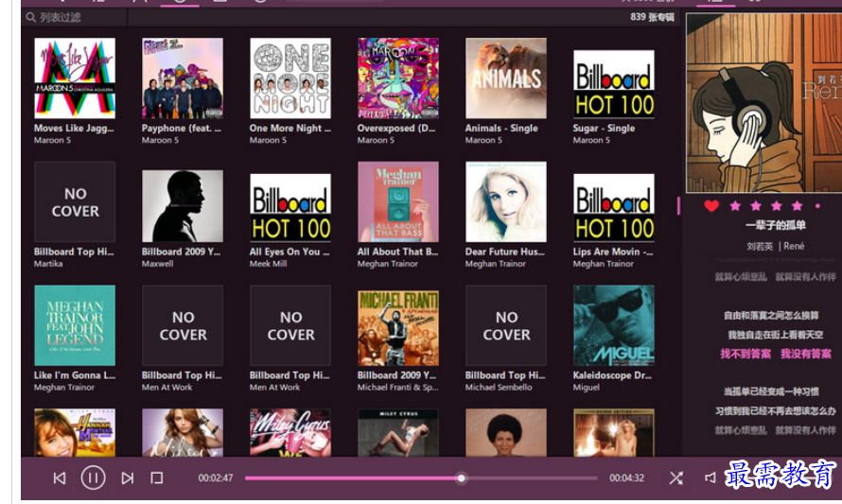Open All About That Bass album

398,201
